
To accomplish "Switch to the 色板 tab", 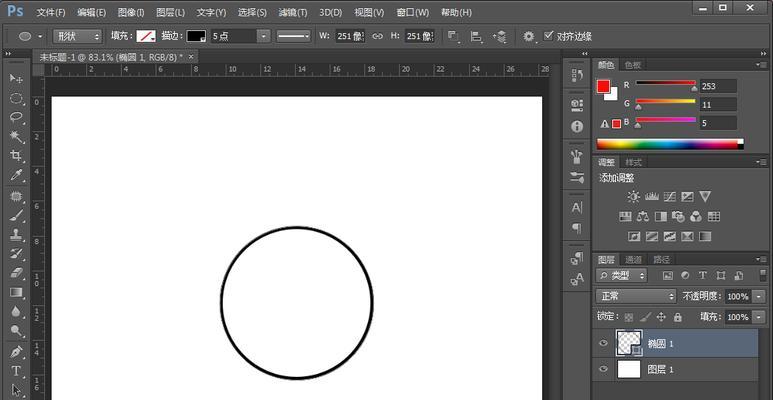I will 632,65.
